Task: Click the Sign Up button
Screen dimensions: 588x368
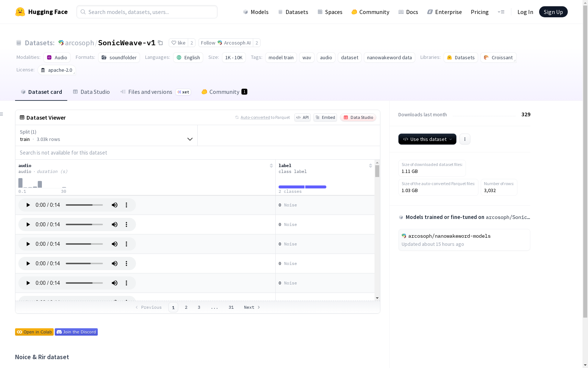Action: [x=553, y=12]
